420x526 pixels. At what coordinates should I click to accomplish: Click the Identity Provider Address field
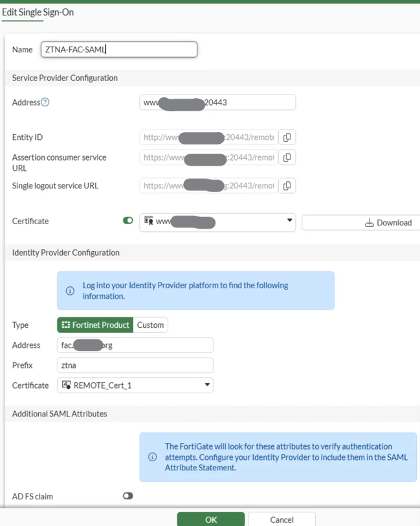(x=135, y=345)
